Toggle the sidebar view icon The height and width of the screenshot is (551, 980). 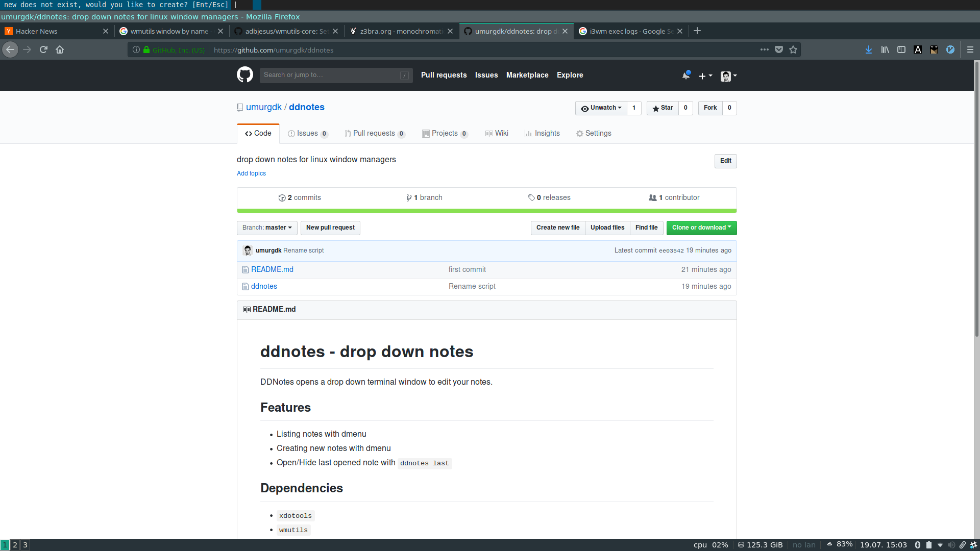901,49
